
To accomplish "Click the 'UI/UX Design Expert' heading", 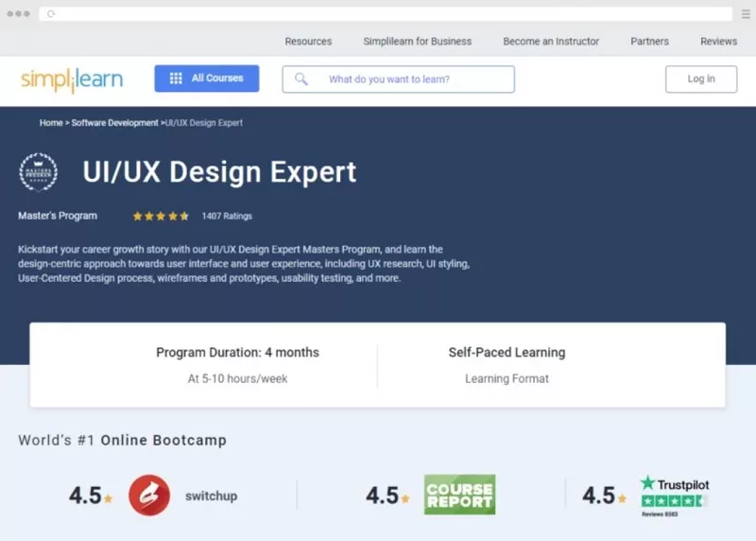I will point(219,172).
